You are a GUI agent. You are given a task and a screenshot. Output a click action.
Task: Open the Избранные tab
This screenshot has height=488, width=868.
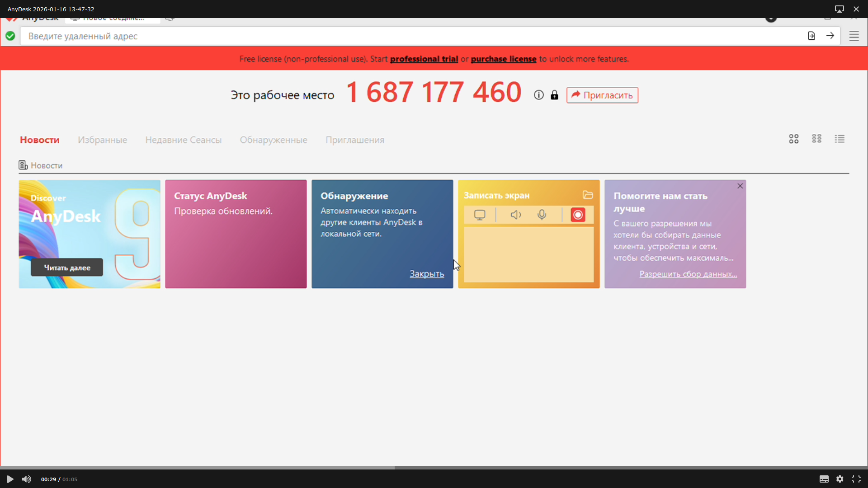pyautogui.click(x=102, y=140)
